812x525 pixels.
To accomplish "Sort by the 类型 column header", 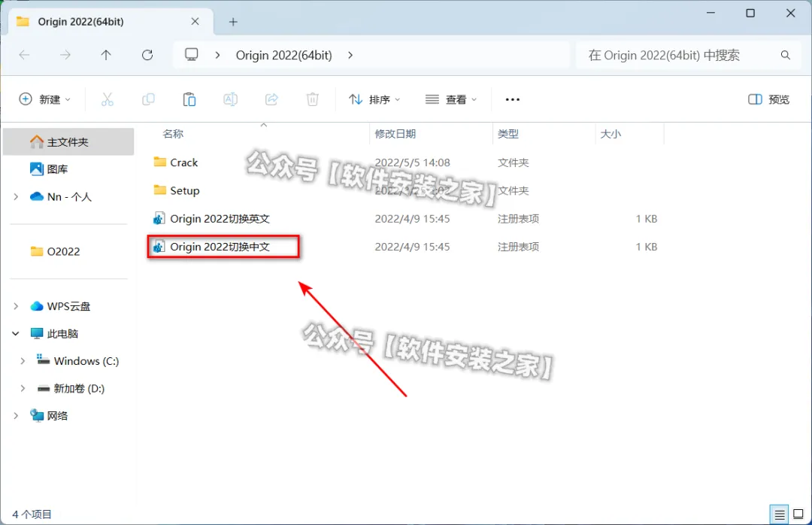I will pyautogui.click(x=508, y=134).
